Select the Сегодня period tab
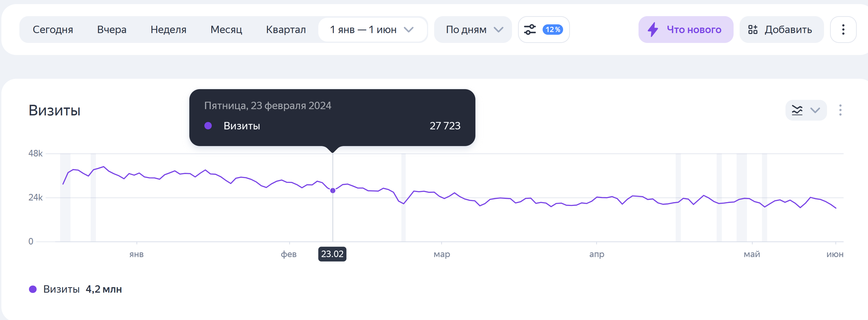The width and height of the screenshot is (868, 320). tap(53, 30)
